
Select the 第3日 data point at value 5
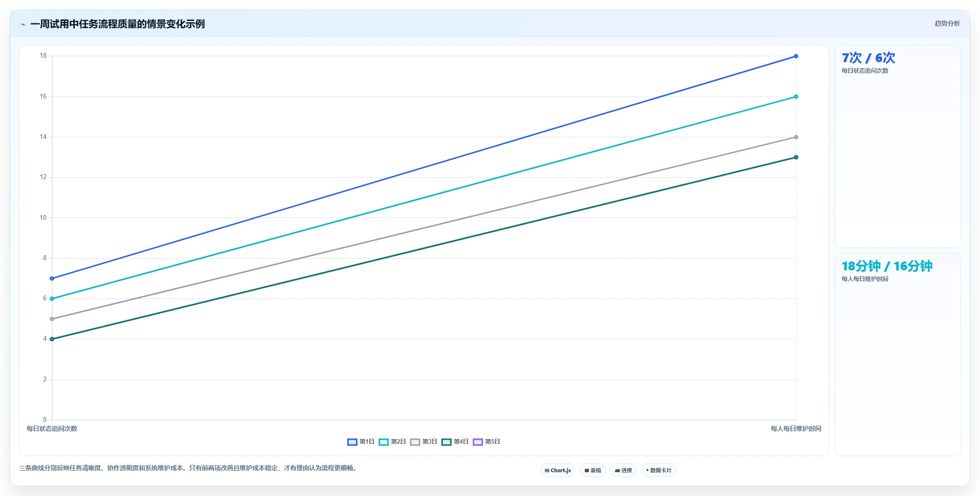point(52,319)
